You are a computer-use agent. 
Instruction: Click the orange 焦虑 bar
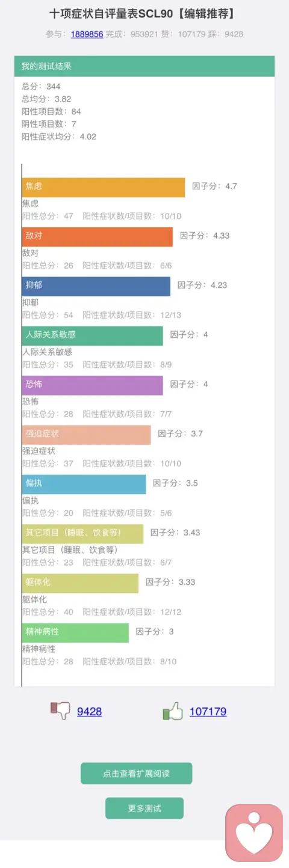pyautogui.click(x=104, y=187)
